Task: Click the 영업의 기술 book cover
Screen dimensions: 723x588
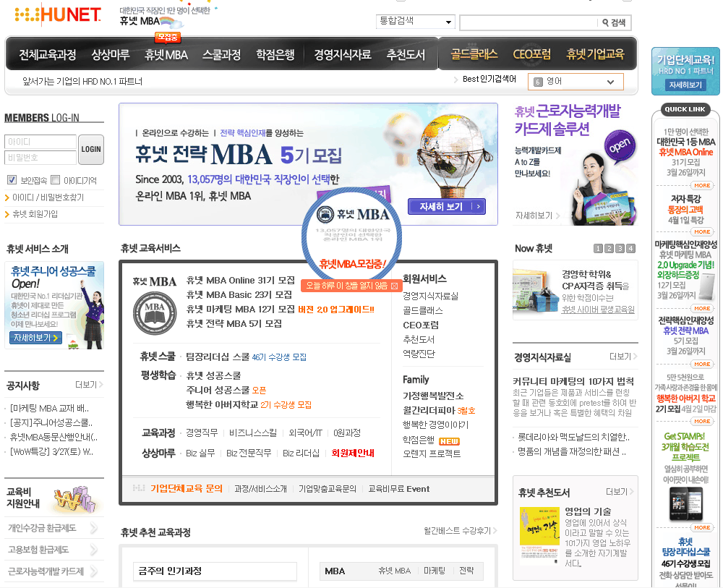Action: coord(539,527)
